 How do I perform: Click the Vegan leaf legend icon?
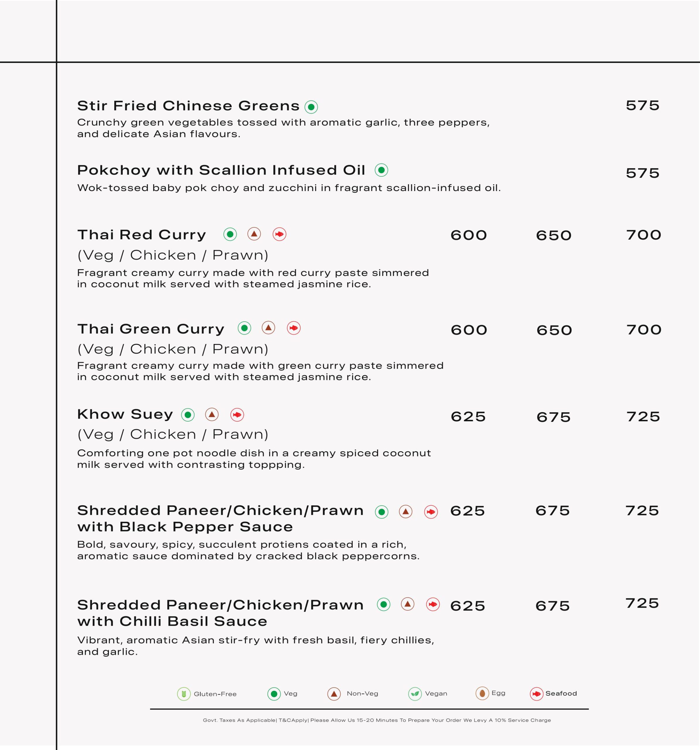(x=415, y=694)
